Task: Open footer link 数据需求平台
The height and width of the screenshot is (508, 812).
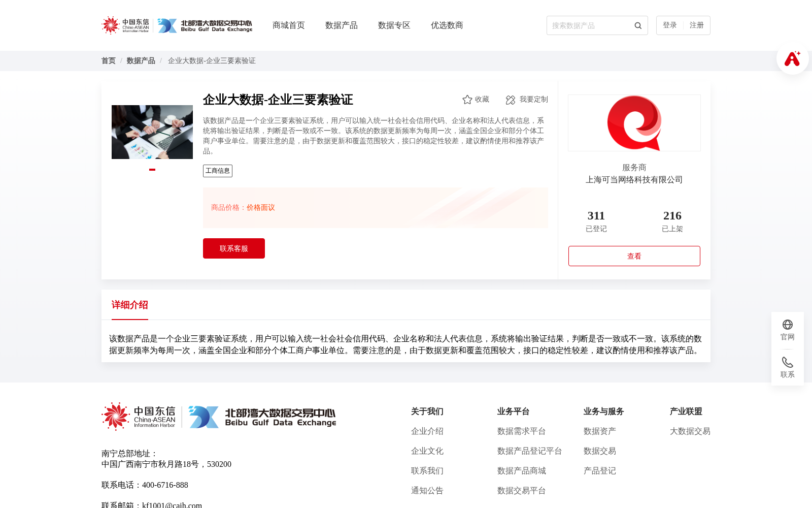Action: coord(522,431)
